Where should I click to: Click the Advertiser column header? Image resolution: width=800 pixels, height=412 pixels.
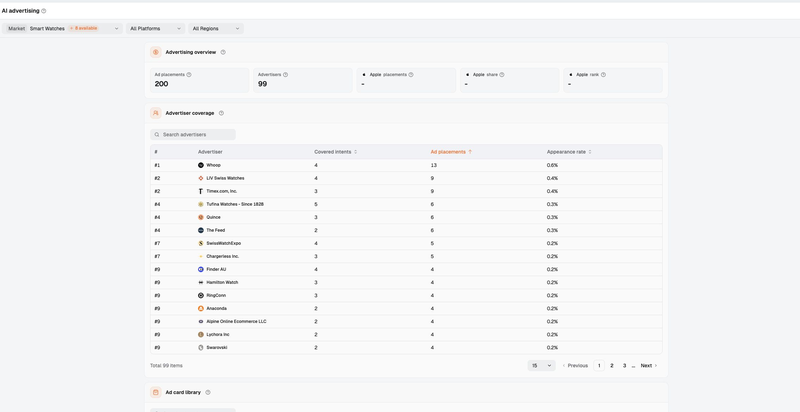click(x=210, y=152)
